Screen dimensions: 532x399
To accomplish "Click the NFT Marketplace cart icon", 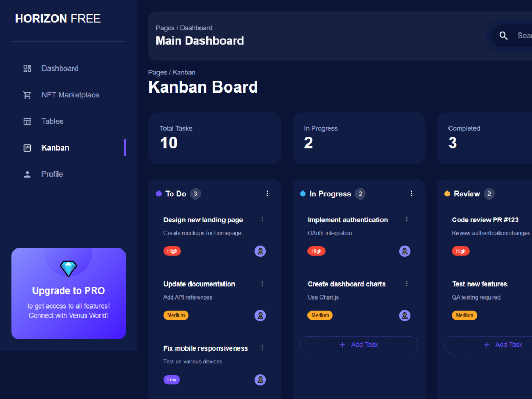I will click(27, 95).
